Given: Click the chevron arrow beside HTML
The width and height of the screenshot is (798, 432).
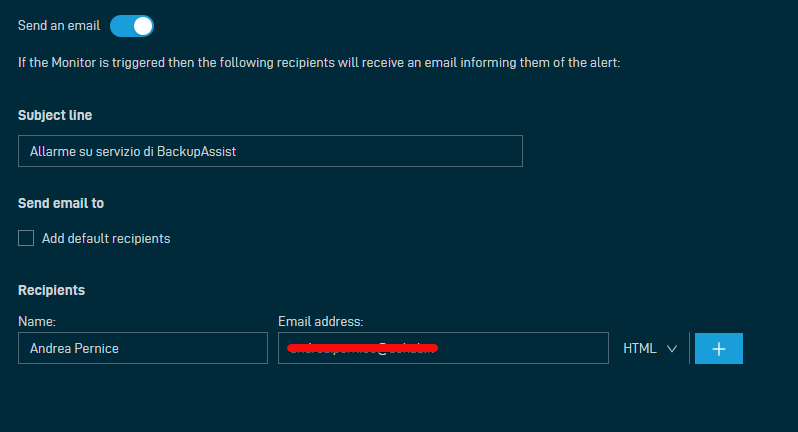Looking at the screenshot, I should point(672,349).
